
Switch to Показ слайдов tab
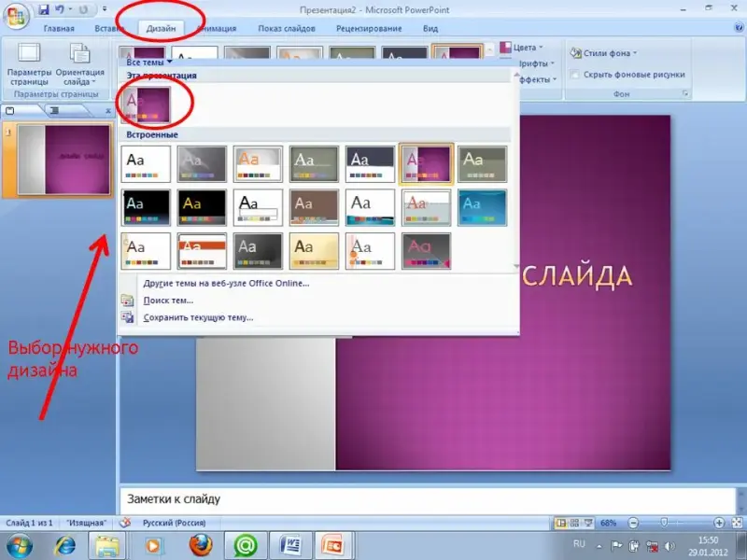click(285, 29)
